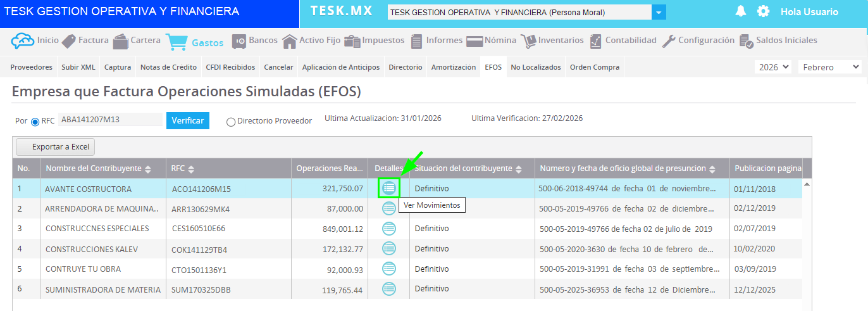Click the No. column header
The width and height of the screenshot is (868, 311).
click(x=26, y=168)
